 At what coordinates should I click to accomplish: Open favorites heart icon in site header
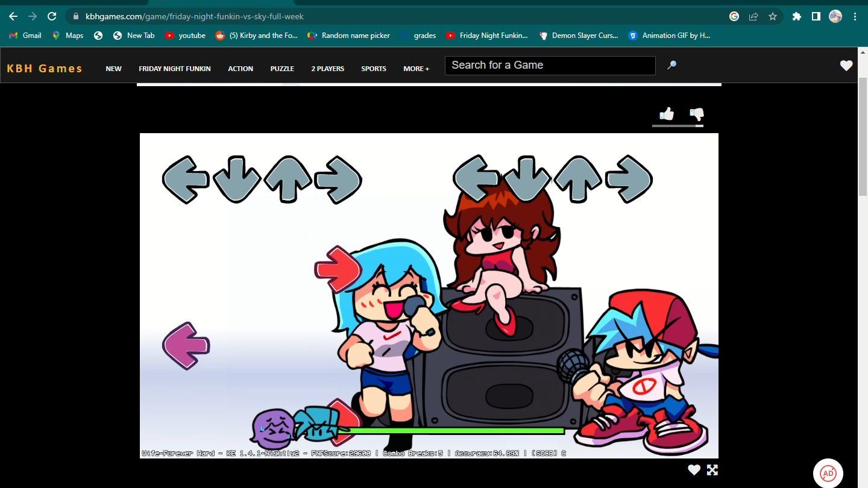pos(846,66)
